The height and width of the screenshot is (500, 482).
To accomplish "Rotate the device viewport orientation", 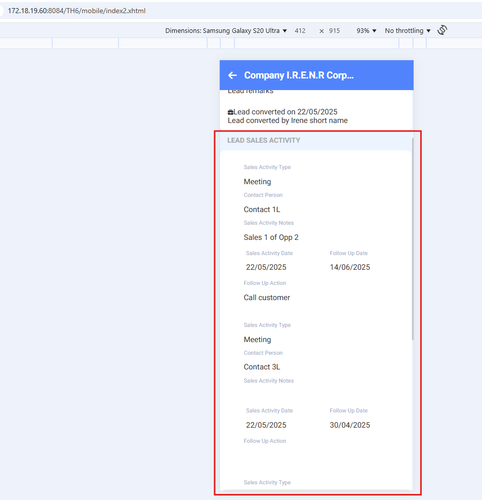I will [442, 30].
